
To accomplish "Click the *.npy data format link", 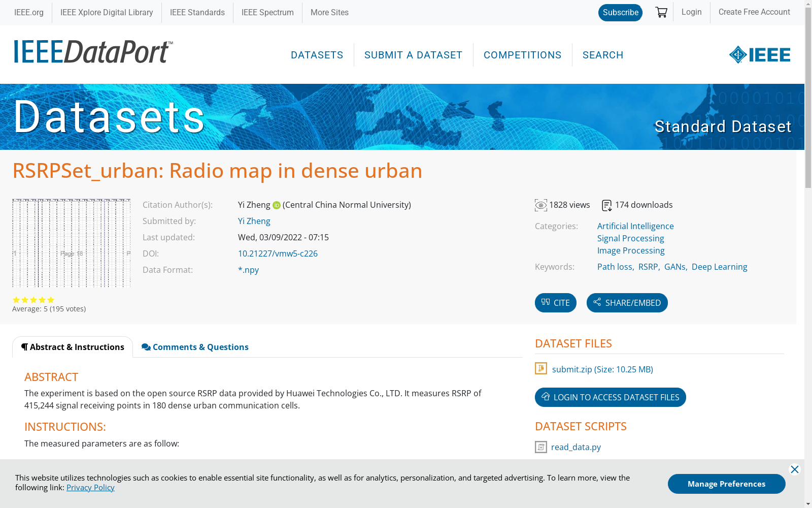I will (x=248, y=270).
